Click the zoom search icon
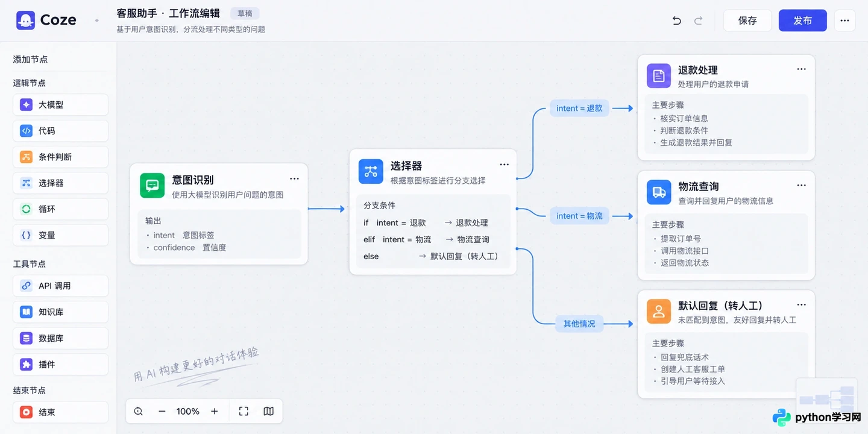The image size is (868, 434). tap(139, 411)
